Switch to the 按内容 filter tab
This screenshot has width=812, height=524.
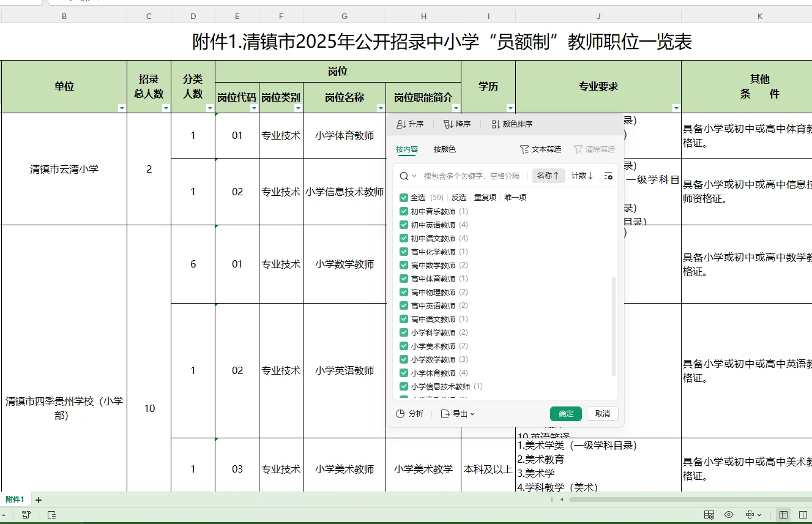pyautogui.click(x=407, y=149)
